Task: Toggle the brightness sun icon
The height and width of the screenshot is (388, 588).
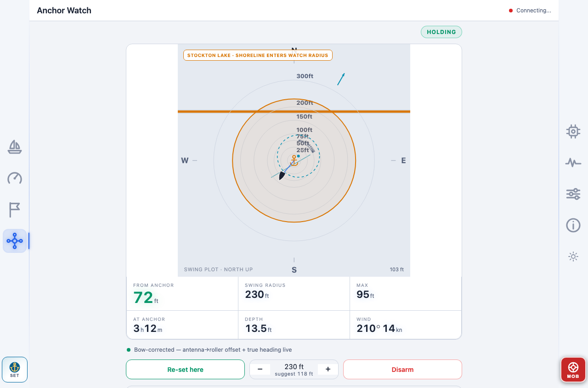Action: [573, 257]
